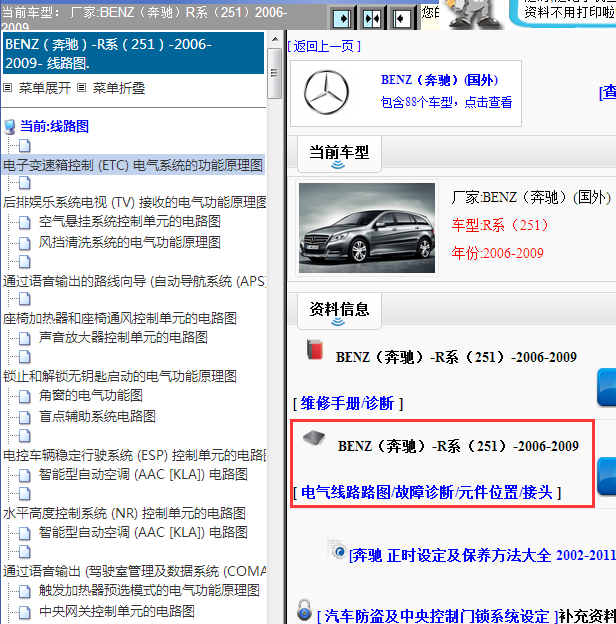Screen dimensions: 616x624
Task: Click 年份:2006-2009 red text
Action: pos(497,253)
